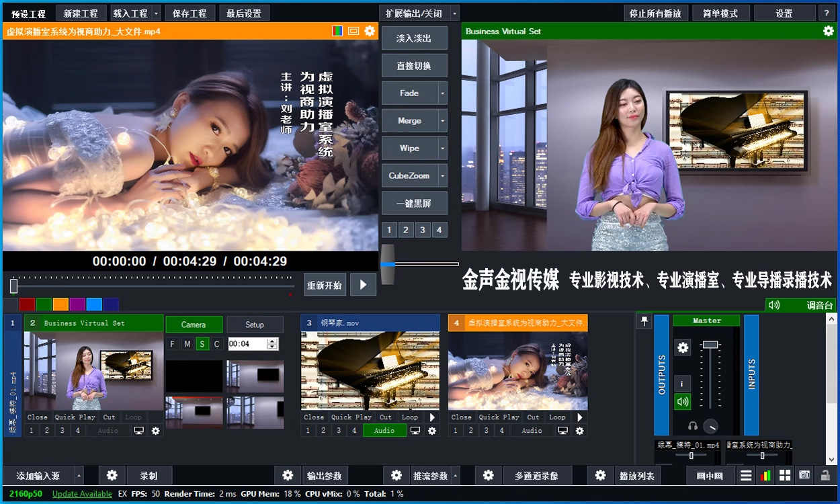Take a snapshot using the camera icon

(804, 474)
